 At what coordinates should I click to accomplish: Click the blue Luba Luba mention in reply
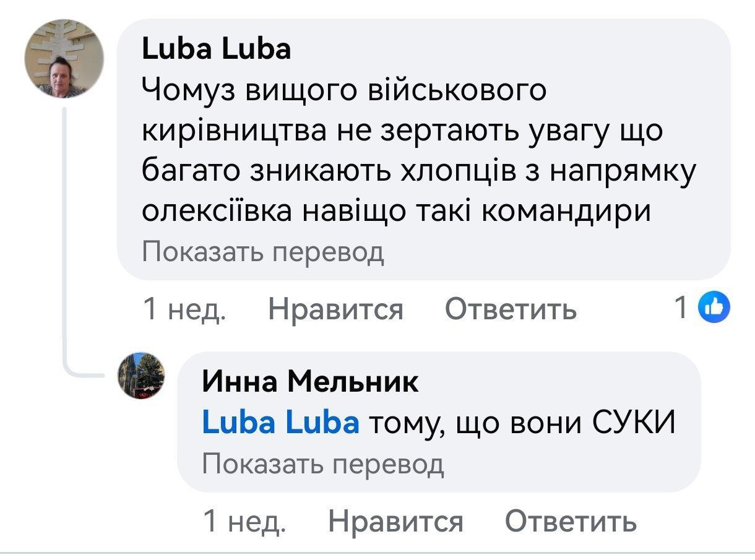point(280,423)
